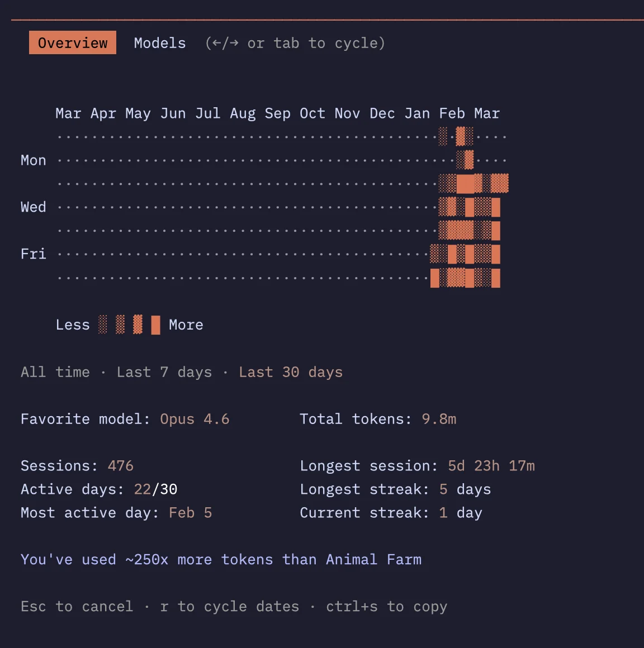The width and height of the screenshot is (644, 648).
Task: Click the lightest shade legend swatch
Action: [x=102, y=325]
